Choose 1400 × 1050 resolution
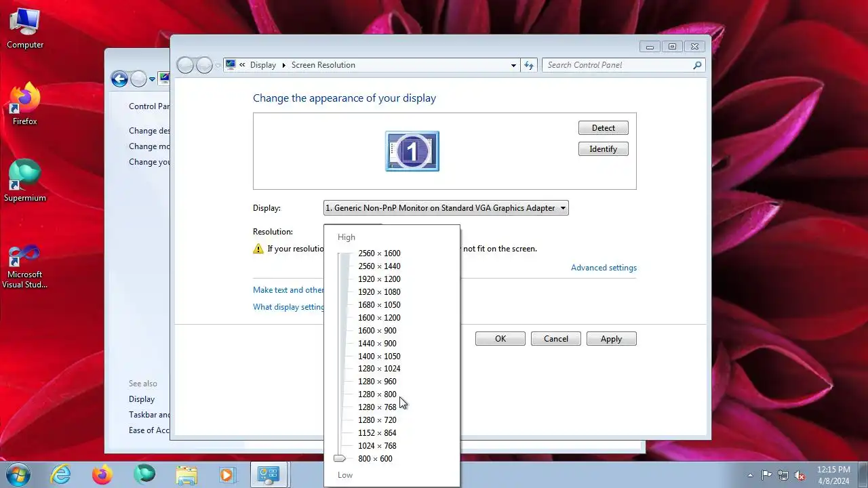The height and width of the screenshot is (488, 868). 379,357
